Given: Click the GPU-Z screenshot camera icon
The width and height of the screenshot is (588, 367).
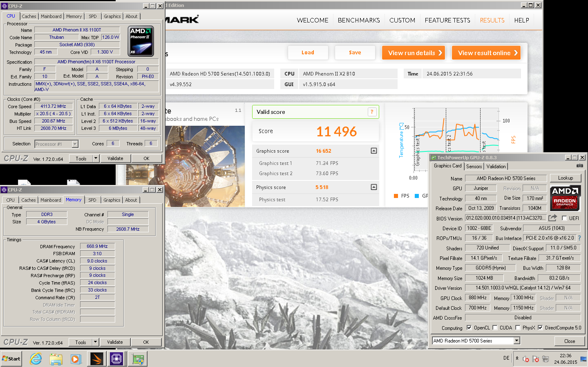Looking at the screenshot, I should [x=579, y=166].
